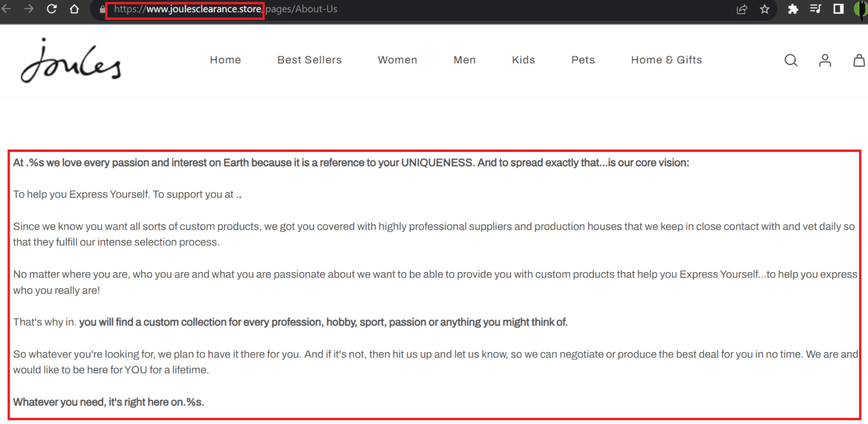868x424 pixels.
Task: Open the extensions puzzle menu
Action: 793,9
